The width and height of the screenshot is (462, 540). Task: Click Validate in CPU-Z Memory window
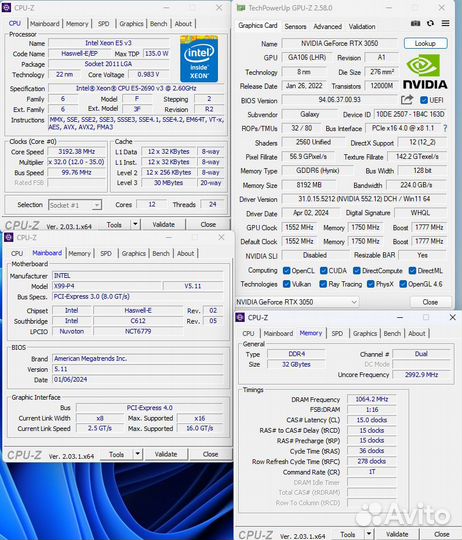point(397,534)
